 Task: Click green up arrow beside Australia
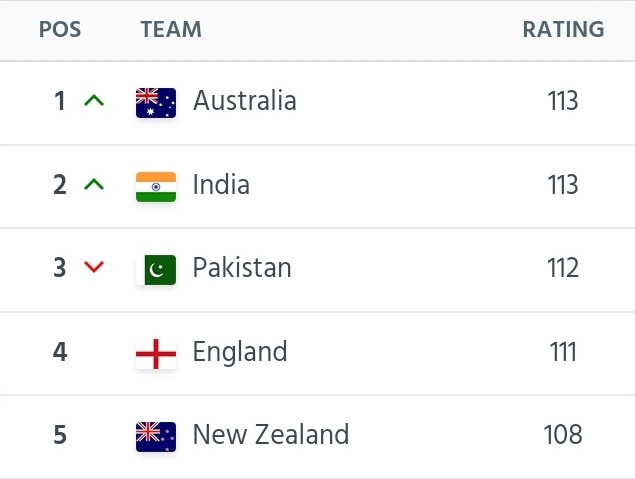coord(94,100)
